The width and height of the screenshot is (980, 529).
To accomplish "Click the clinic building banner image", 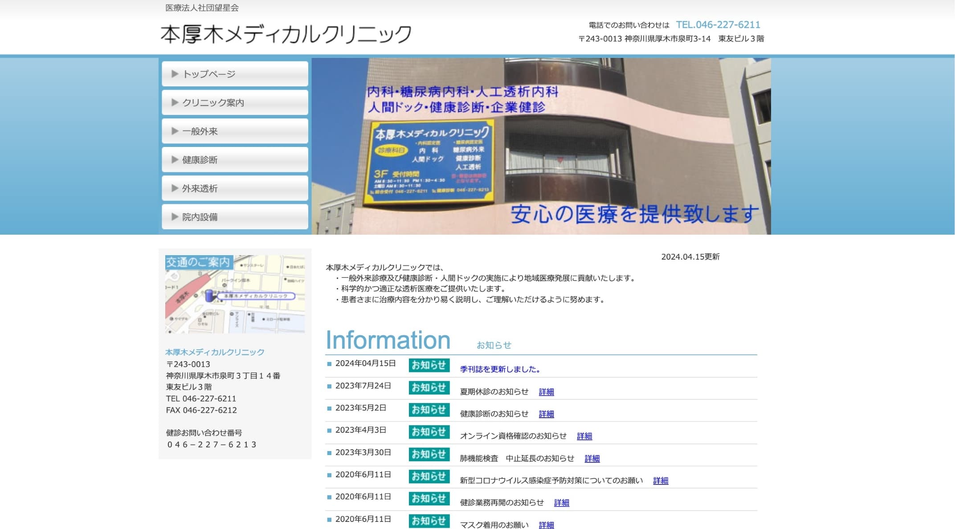I will [541, 146].
